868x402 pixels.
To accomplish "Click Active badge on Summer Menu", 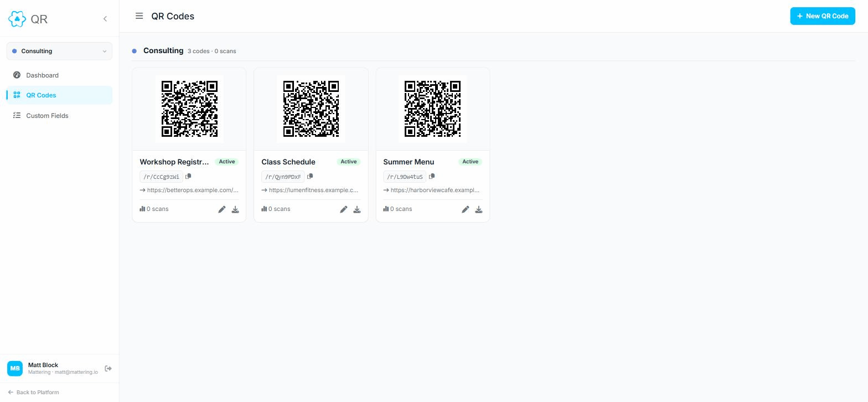I will coord(471,162).
